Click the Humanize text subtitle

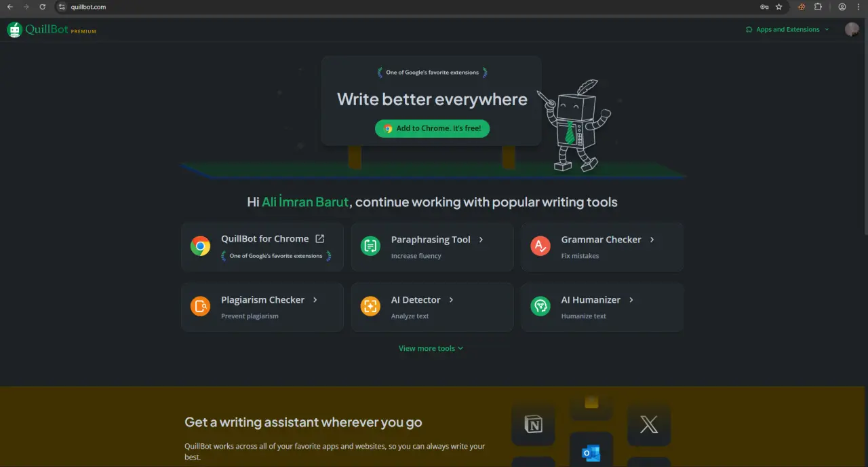point(583,316)
